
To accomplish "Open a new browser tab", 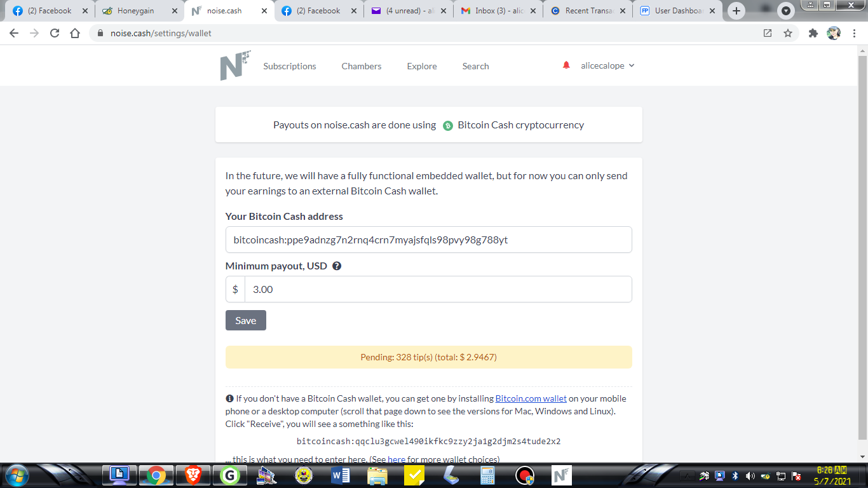I will point(736,11).
